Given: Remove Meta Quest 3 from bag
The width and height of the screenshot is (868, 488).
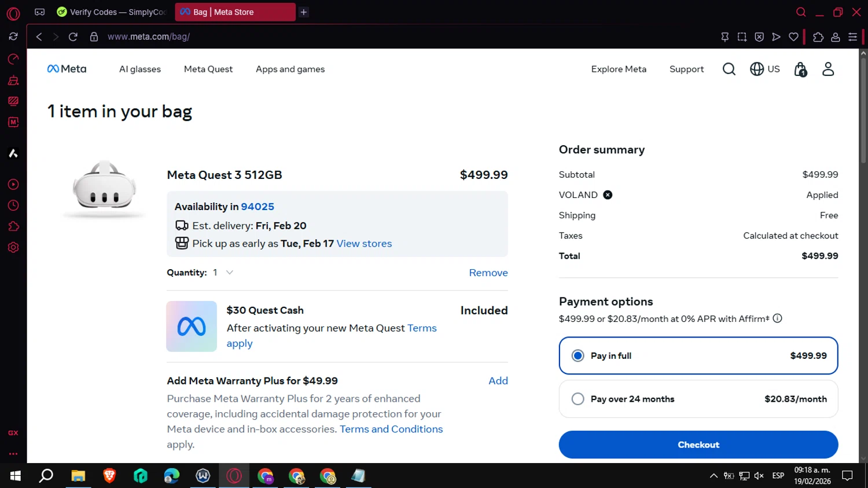Looking at the screenshot, I should [488, 273].
